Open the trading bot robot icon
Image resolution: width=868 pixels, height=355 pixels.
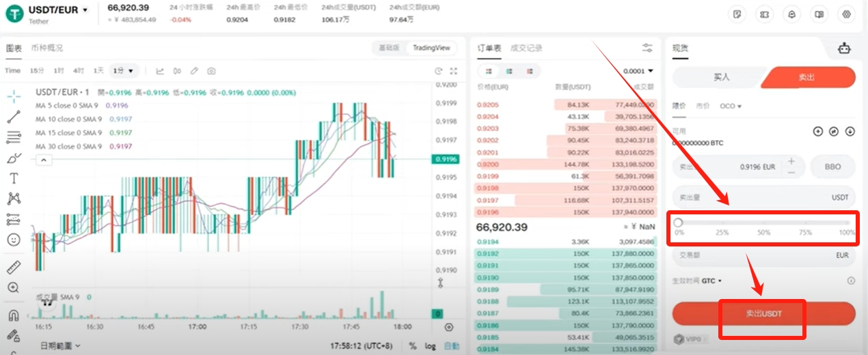pos(845,48)
